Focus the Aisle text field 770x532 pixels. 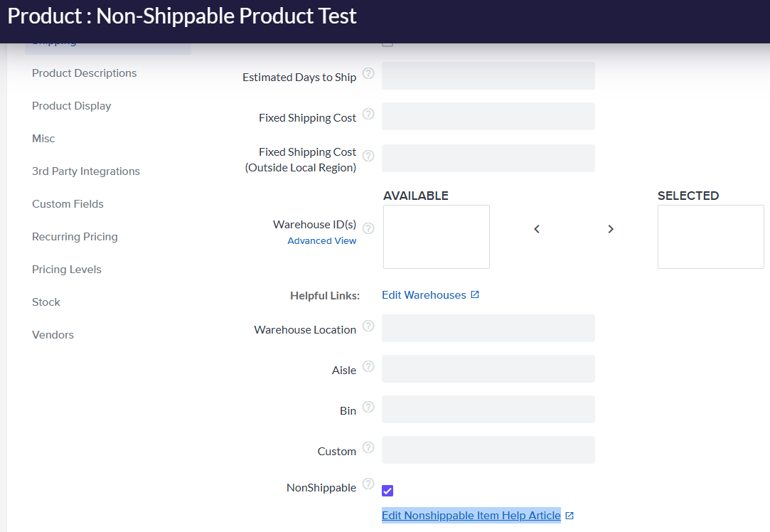click(x=488, y=369)
